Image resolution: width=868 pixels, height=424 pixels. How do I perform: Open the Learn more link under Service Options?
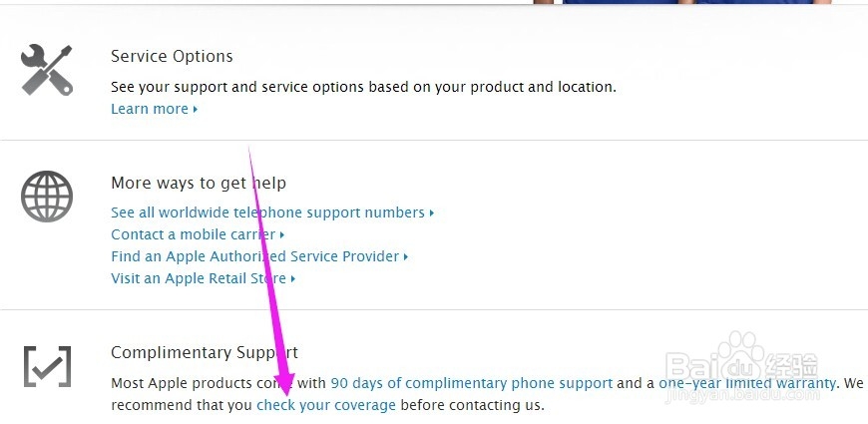click(150, 109)
